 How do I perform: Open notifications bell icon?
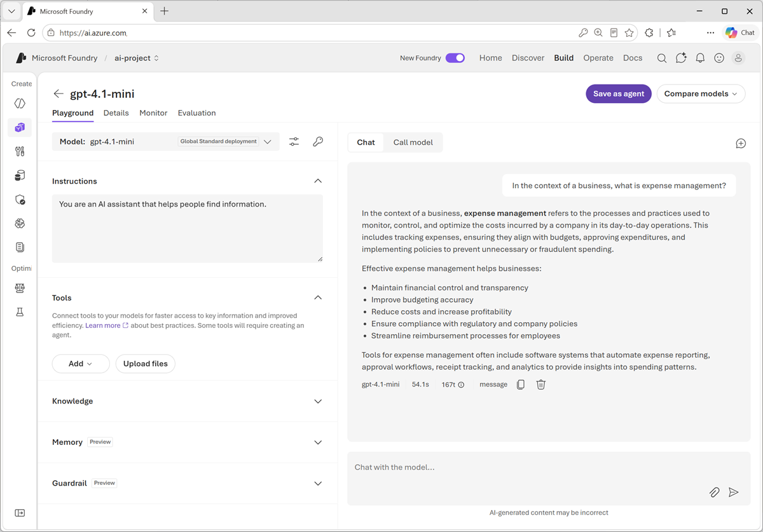(x=700, y=58)
